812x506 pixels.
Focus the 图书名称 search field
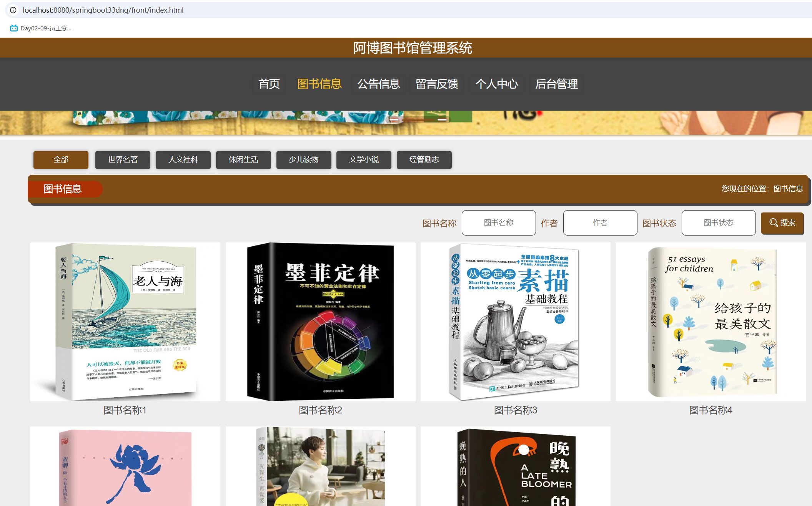(498, 222)
